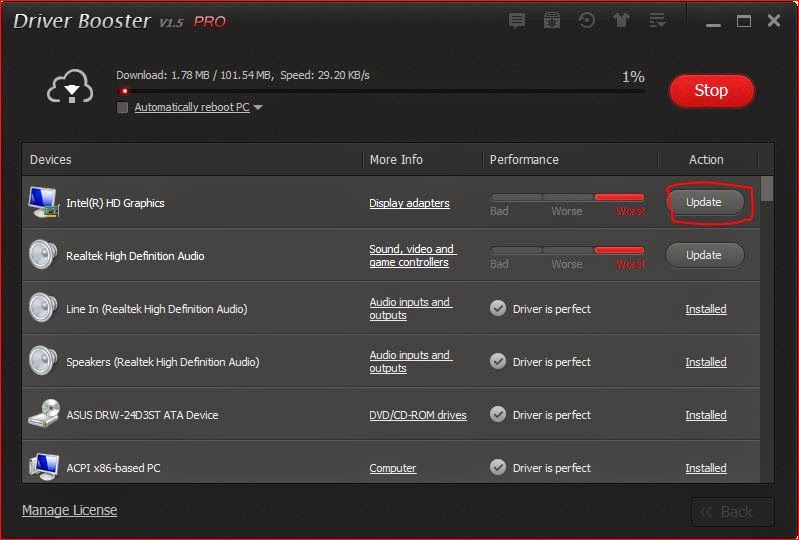The width and height of the screenshot is (799, 540).
Task: Click check mark icon in ACPI row
Action: (x=498, y=467)
